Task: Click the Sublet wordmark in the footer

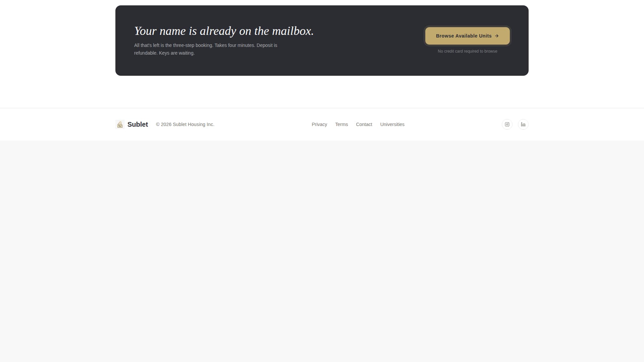Action: coord(138,124)
